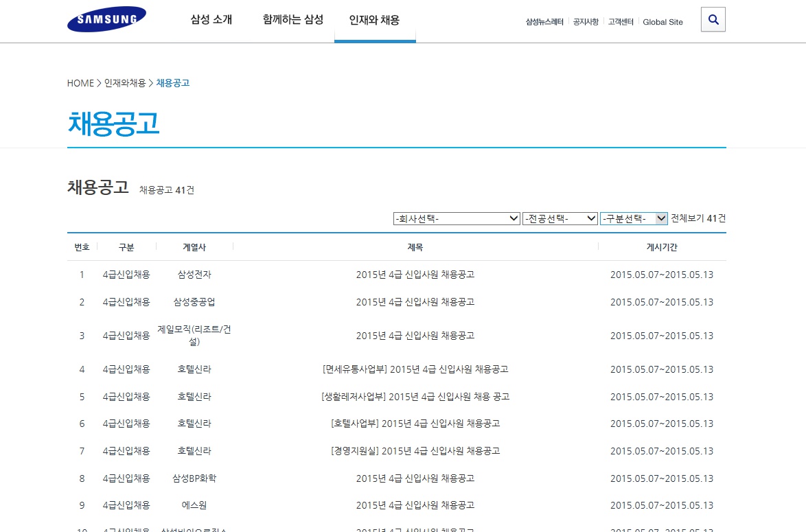Click 인재와채용 in the breadcrumb
The image size is (806, 532).
(125, 83)
